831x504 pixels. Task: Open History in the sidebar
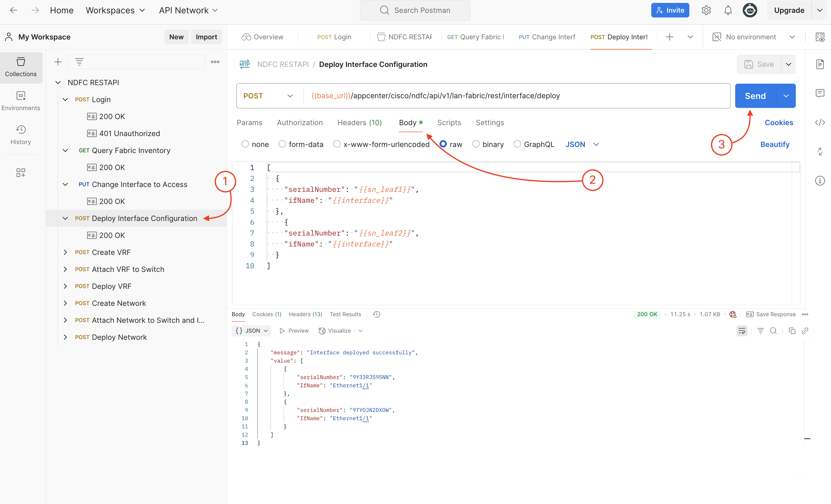tap(21, 135)
